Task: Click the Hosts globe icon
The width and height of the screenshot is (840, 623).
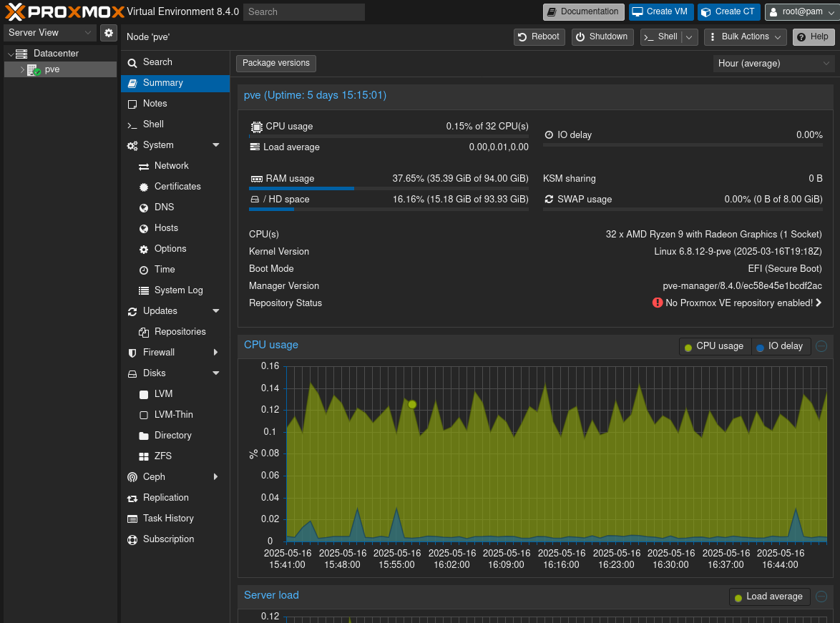Action: pyautogui.click(x=144, y=229)
